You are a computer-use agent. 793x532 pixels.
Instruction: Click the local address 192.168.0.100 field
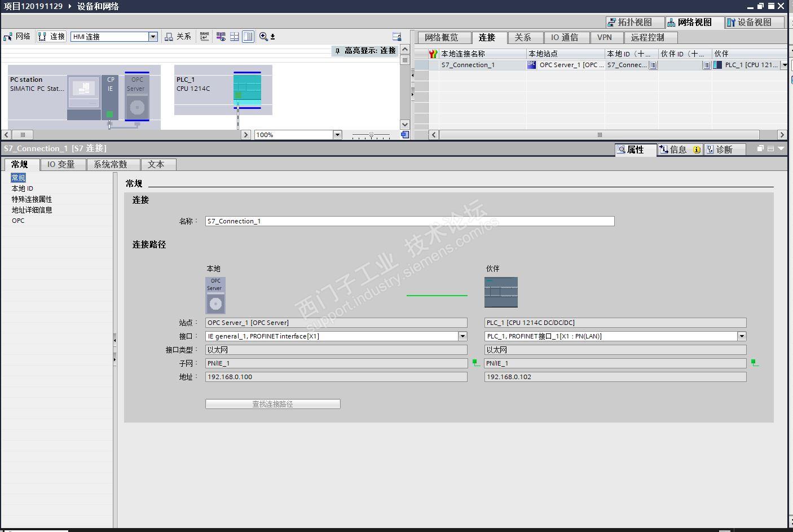[336, 377]
